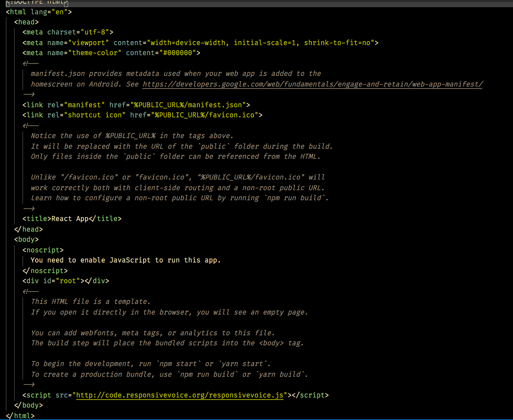This screenshot has height=420, width=513.
Task: Click the yarn start text in development comment
Action: click(x=241, y=363)
